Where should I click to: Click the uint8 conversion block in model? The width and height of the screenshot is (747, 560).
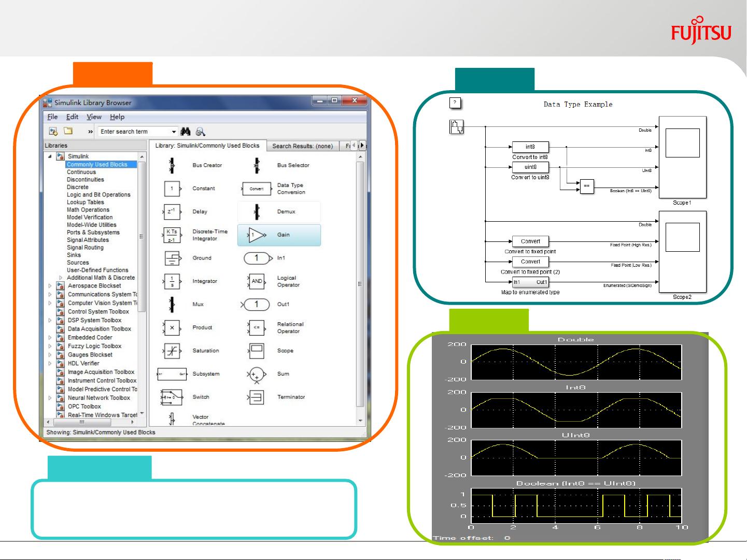530,167
